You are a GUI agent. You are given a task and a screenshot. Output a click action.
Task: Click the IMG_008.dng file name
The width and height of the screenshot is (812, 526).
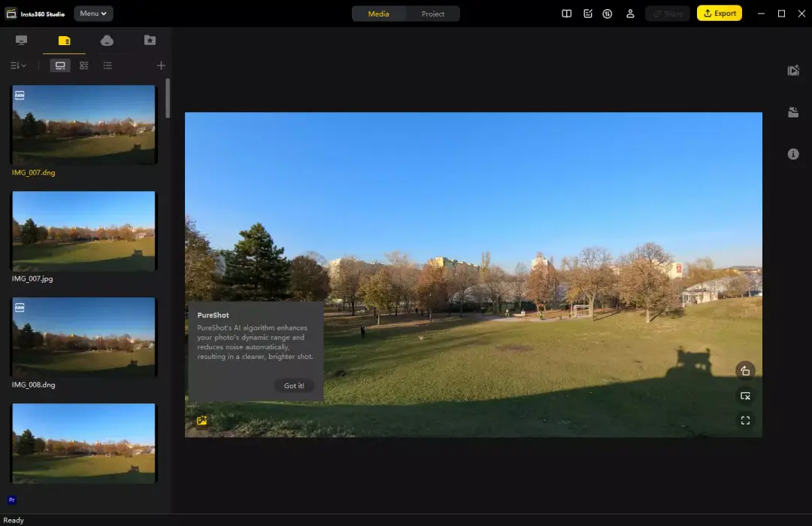pos(34,385)
